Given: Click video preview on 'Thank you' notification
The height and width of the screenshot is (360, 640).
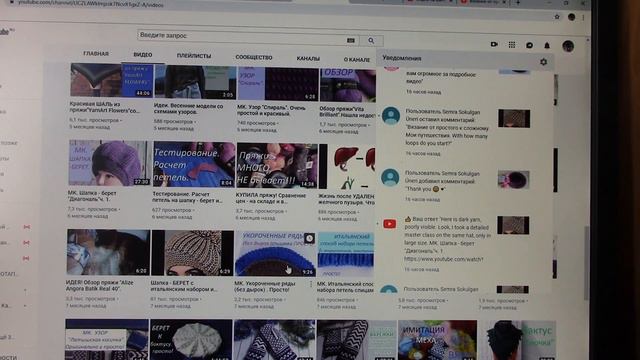Looking at the screenshot, I should point(513,180).
